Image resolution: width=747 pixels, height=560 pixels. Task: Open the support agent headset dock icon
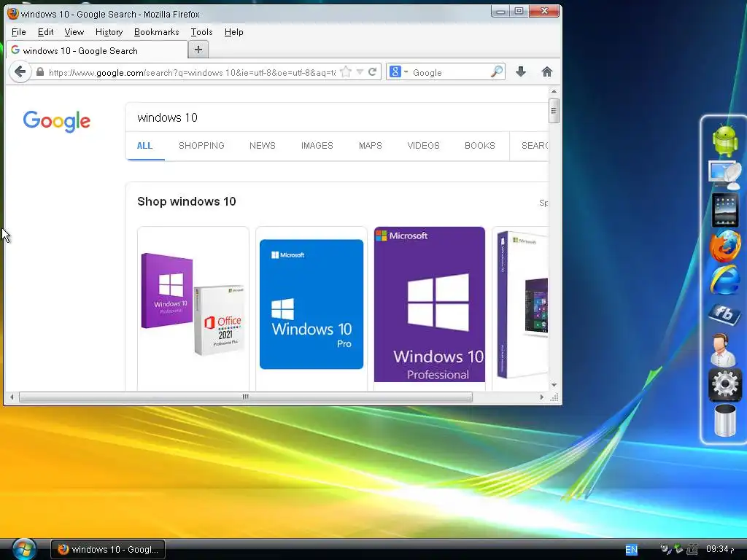(x=723, y=349)
